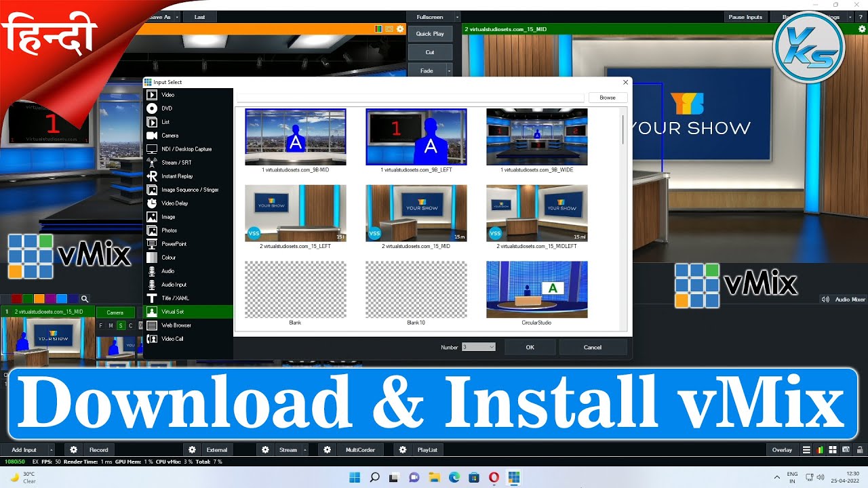The image size is (868, 488).
Task: Toggle active S solo button on input 1
Action: pyautogui.click(x=121, y=326)
